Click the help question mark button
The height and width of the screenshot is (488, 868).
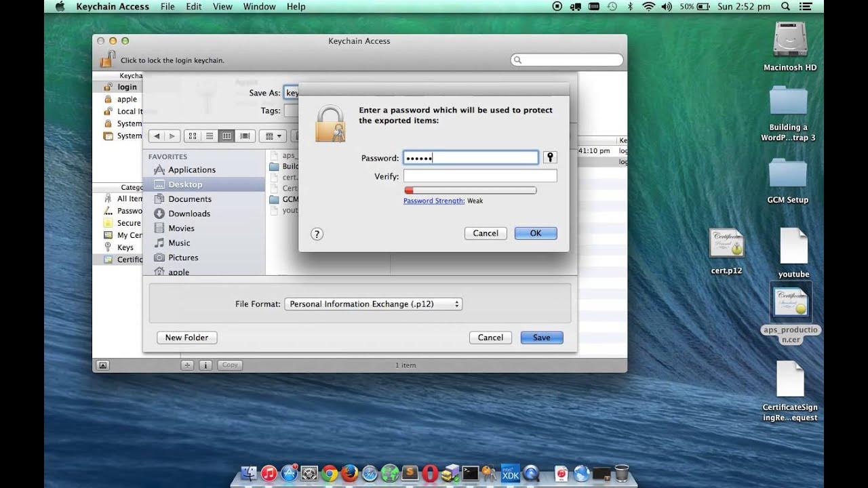tap(317, 234)
